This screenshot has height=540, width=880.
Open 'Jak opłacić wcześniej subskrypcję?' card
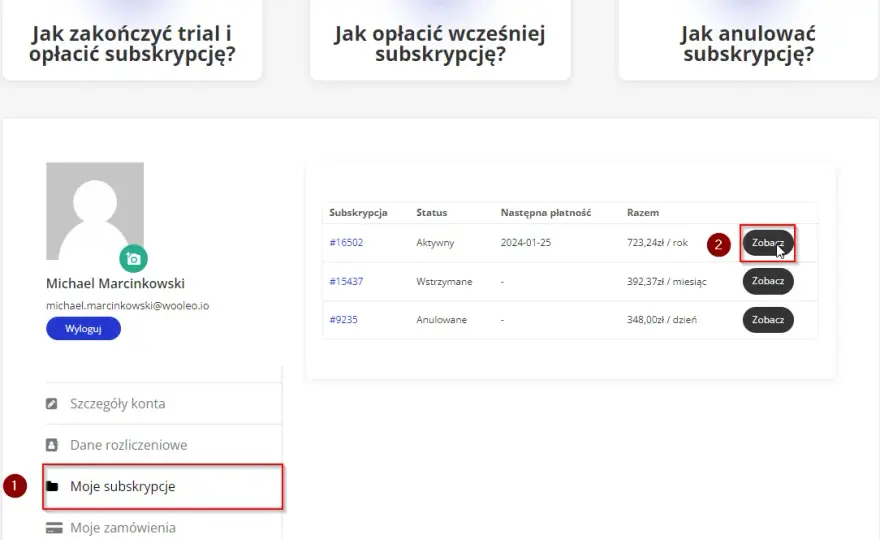point(440,40)
